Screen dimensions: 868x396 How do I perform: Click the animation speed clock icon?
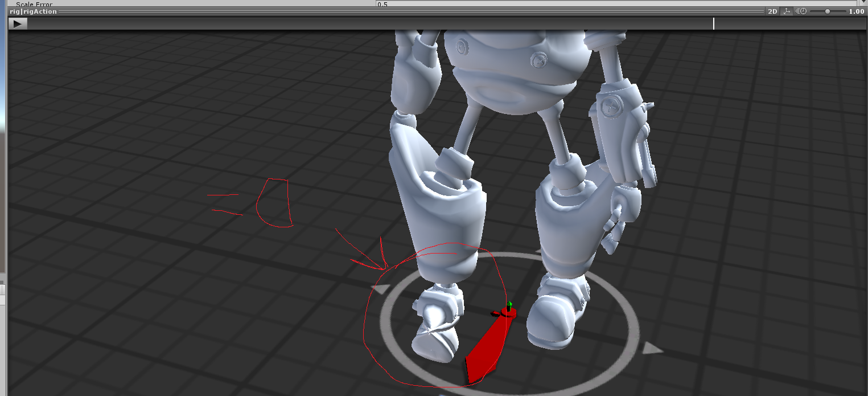pos(801,11)
